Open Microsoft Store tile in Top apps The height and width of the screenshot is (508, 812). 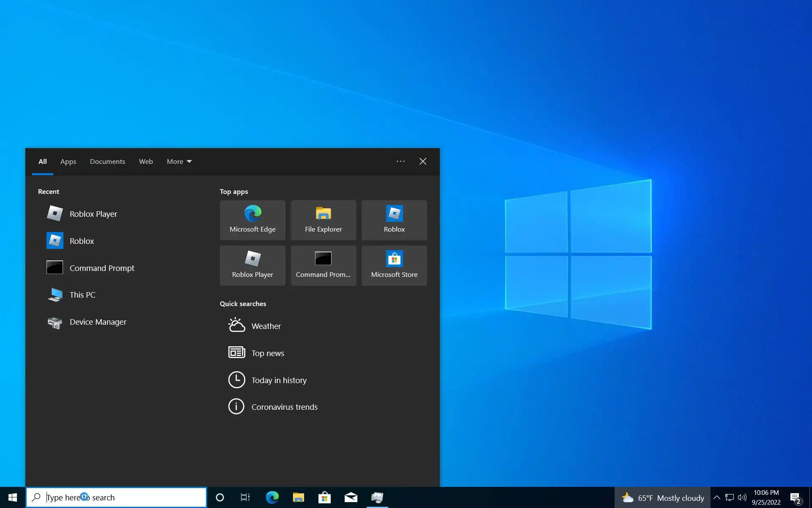pyautogui.click(x=394, y=265)
